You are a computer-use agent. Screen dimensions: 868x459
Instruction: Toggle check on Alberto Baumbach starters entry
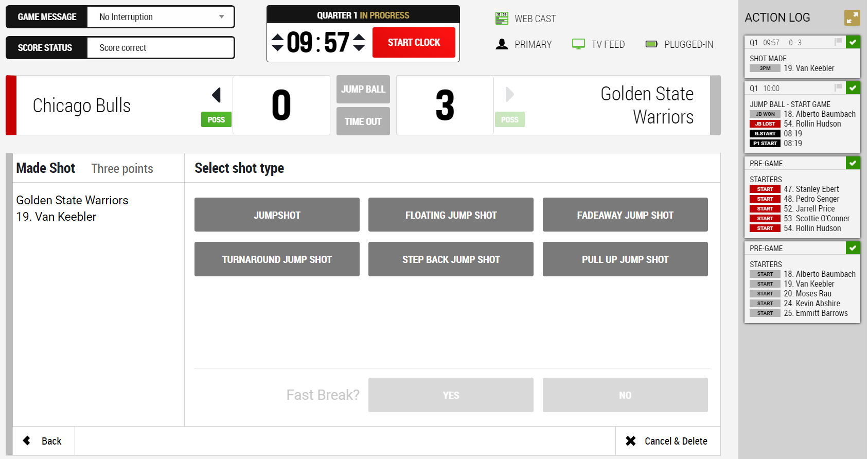click(x=853, y=248)
